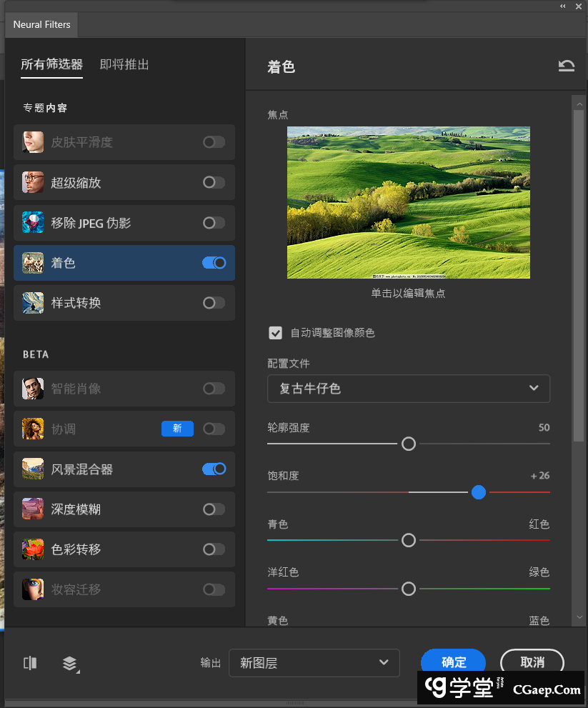Select the 所有筛选器 tab

51,65
